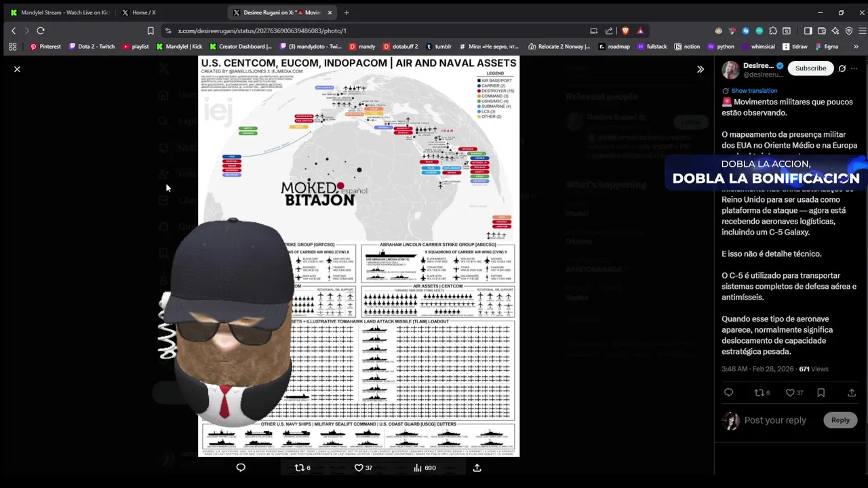868x488 pixels.
Task: Open the three-dot More menu on the post
Action: pos(854,68)
